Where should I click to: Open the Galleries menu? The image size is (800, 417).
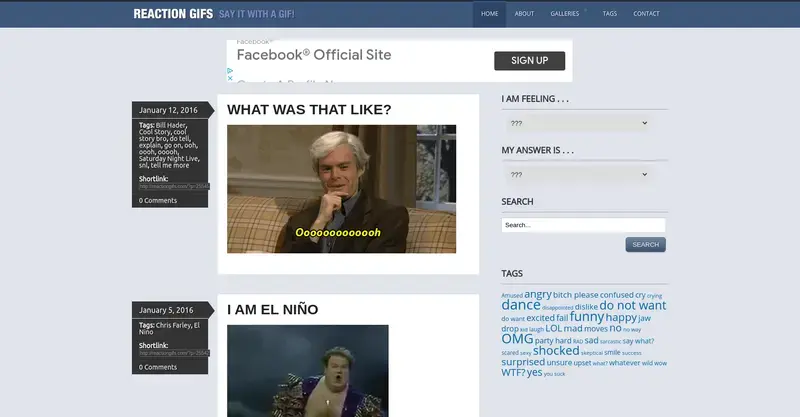pos(565,14)
